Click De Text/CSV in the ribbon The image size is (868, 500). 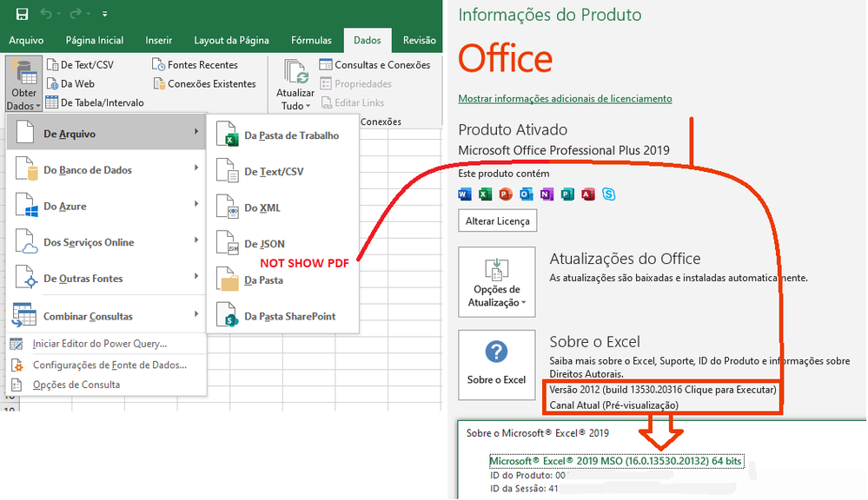point(80,65)
